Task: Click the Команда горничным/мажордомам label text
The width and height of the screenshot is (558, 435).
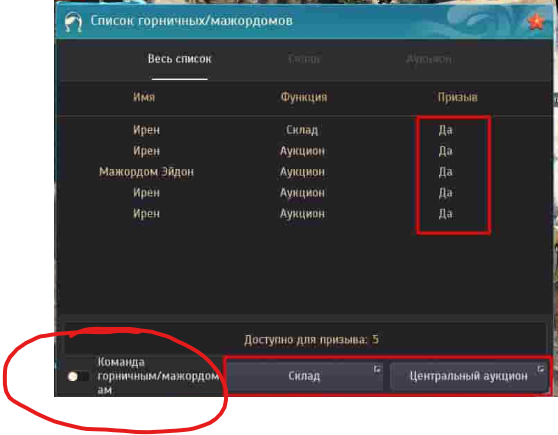Action: pos(158,376)
